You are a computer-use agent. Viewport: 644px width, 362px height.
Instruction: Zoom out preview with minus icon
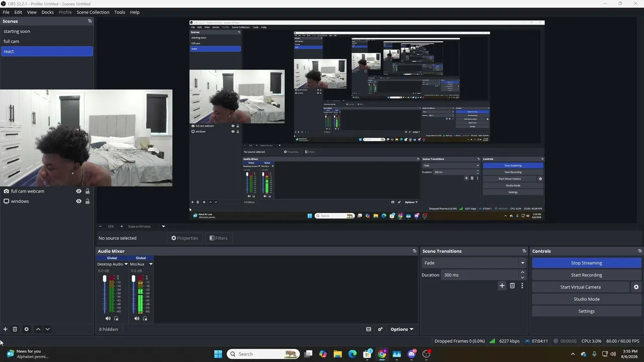(x=100, y=226)
